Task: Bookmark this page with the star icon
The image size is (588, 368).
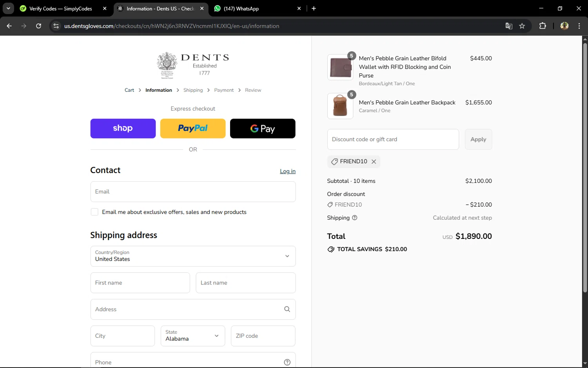Action: 522,26
